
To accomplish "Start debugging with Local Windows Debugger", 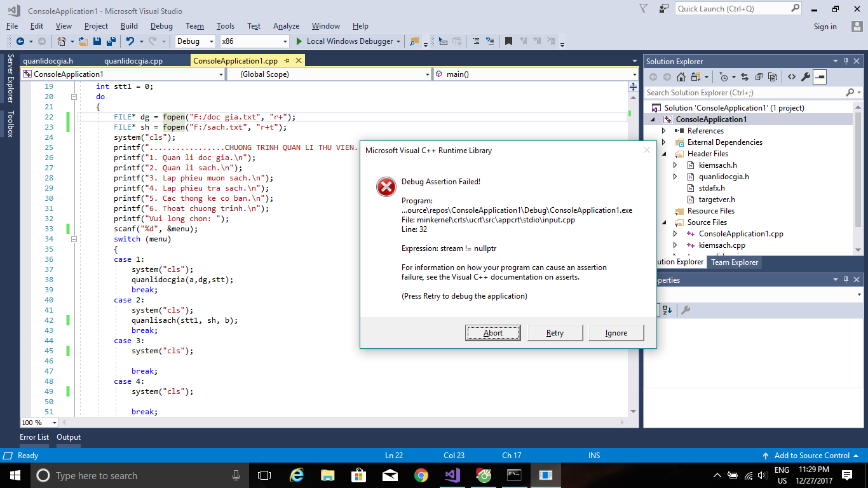I will (346, 41).
